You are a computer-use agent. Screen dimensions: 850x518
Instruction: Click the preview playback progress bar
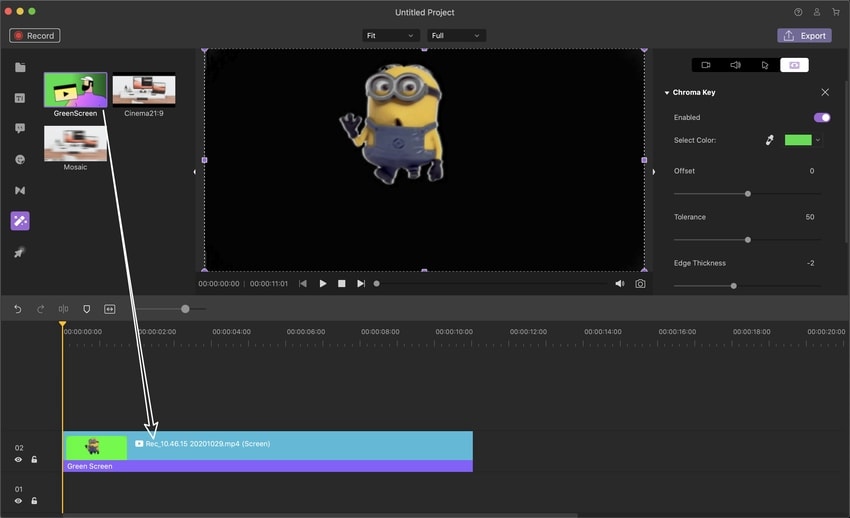[491, 283]
